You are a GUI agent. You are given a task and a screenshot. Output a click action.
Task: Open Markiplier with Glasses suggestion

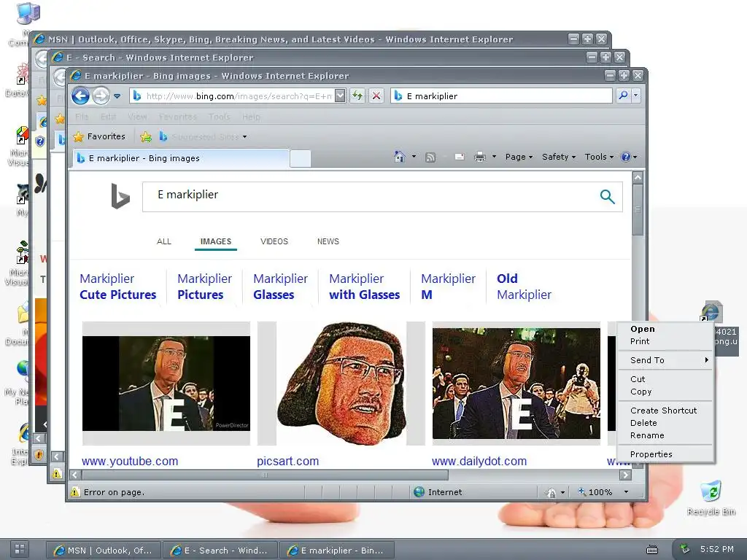coord(365,287)
